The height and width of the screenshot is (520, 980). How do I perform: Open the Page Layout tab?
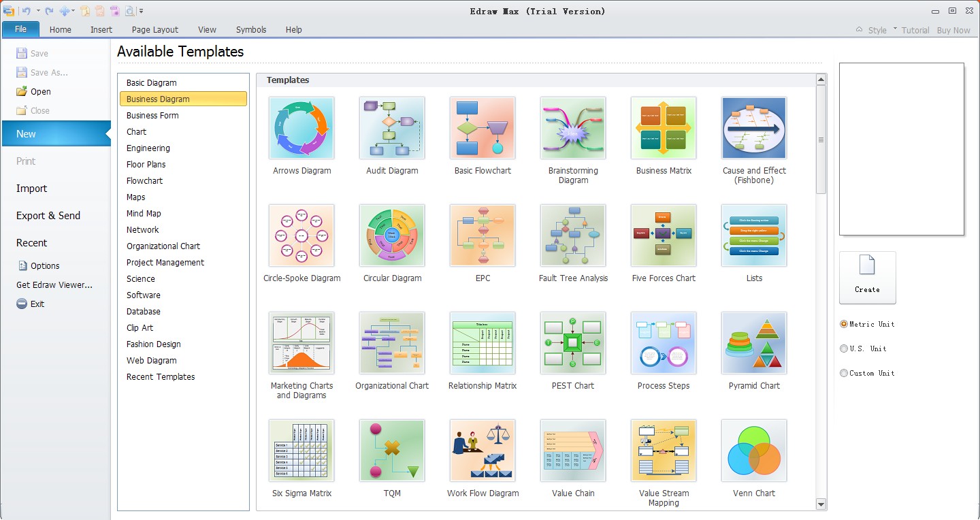coord(155,29)
